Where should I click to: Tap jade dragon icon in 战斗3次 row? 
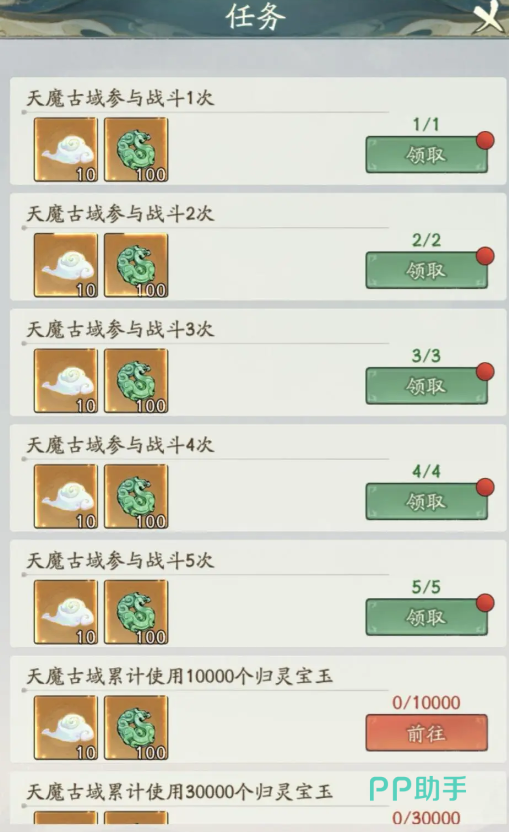pyautogui.click(x=136, y=381)
